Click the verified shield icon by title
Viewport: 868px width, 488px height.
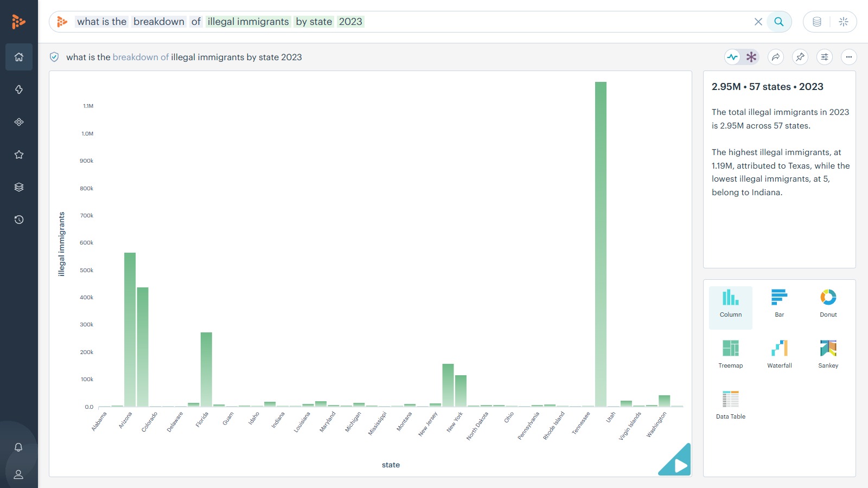54,57
